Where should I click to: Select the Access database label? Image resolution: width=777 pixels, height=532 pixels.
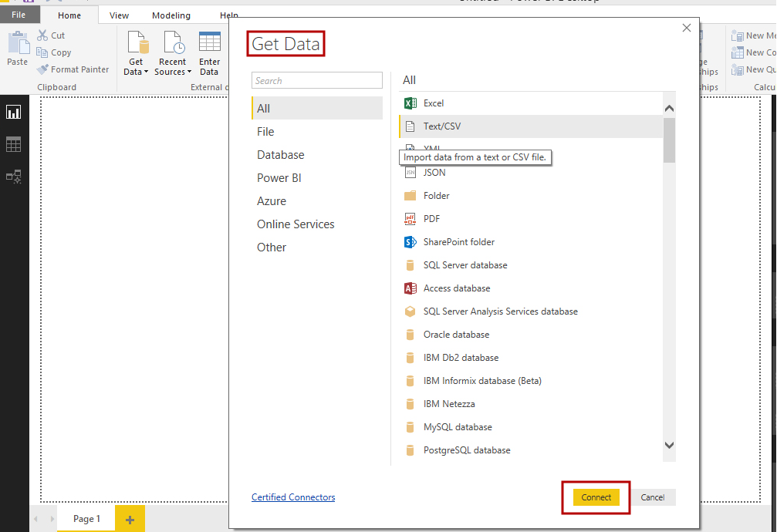coord(457,288)
